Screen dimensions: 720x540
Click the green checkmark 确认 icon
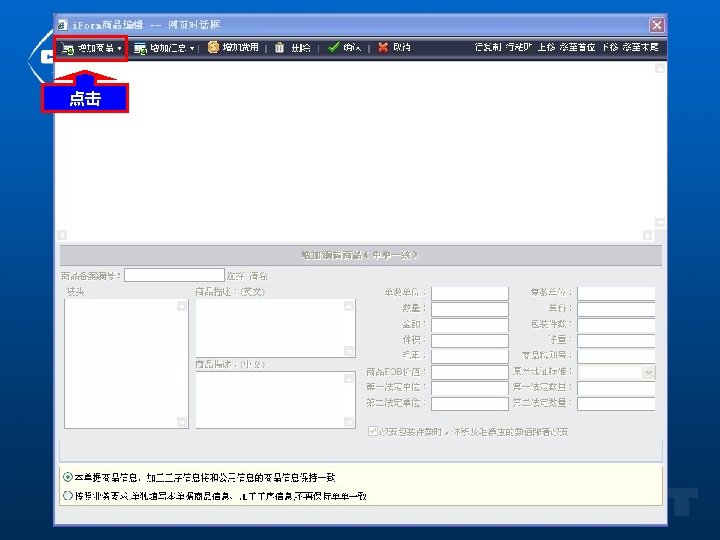[334, 47]
